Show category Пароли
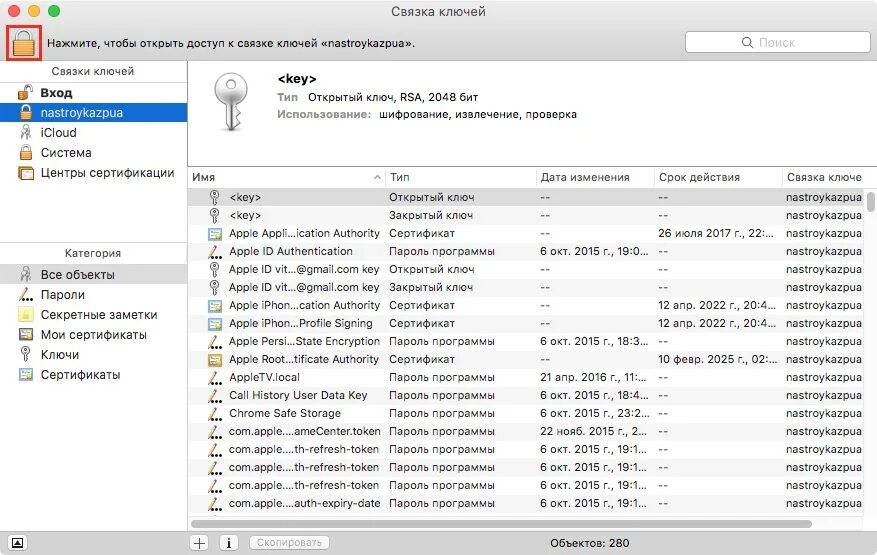The image size is (877, 555). [93, 295]
